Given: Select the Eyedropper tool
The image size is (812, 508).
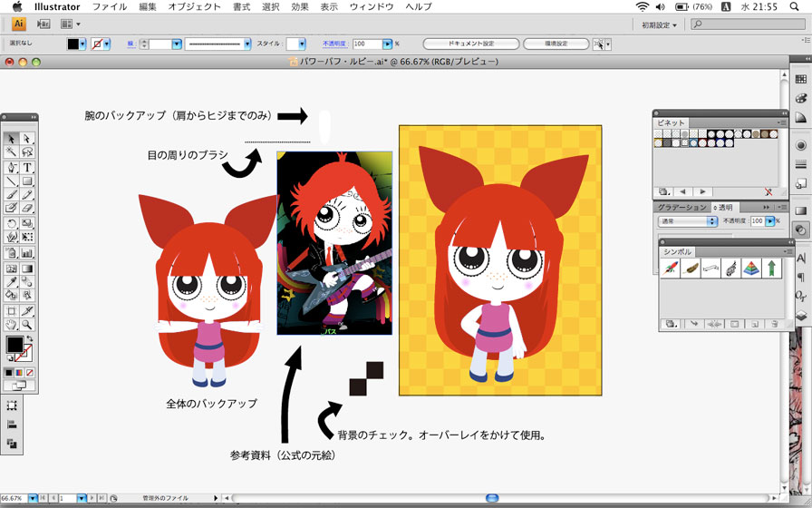Looking at the screenshot, I should [x=11, y=282].
